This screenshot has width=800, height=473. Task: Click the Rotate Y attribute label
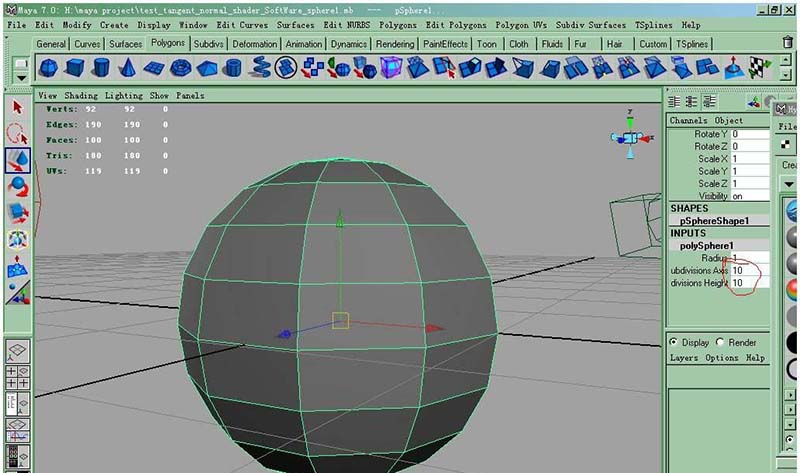pos(711,134)
